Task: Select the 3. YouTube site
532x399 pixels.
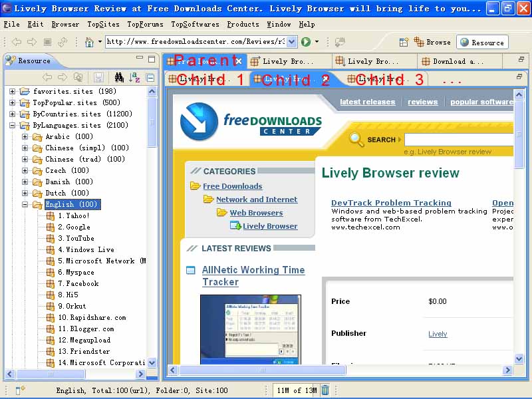Action: coord(76,238)
